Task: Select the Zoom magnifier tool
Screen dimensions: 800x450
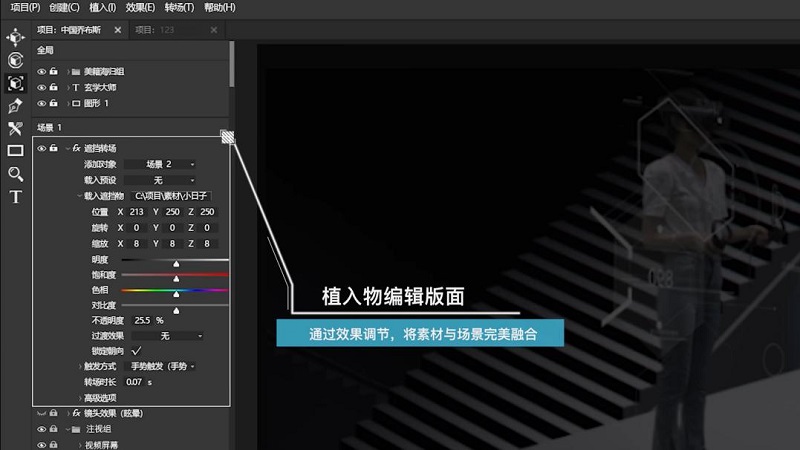Action: 15,174
